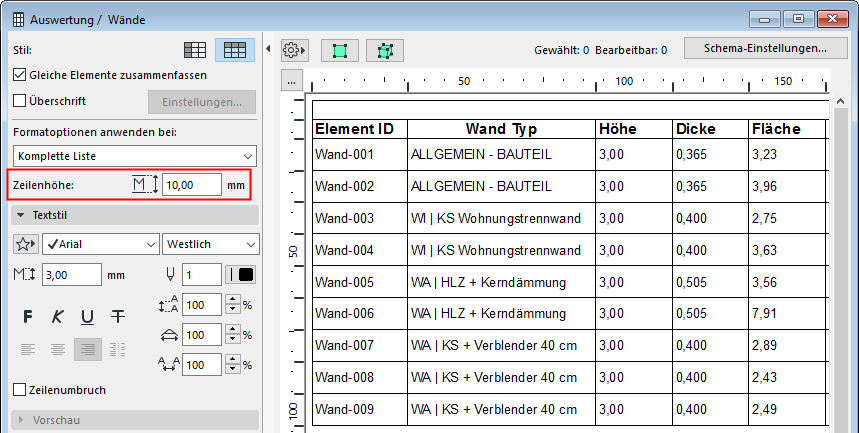This screenshot has width=859, height=433.
Task: Click the Wand-003 cell
Action: [x=360, y=218]
